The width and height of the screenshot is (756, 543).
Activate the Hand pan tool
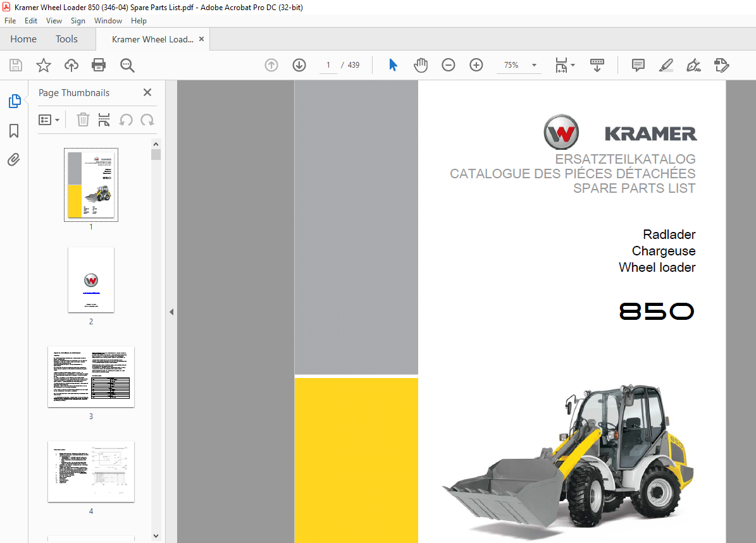[421, 65]
